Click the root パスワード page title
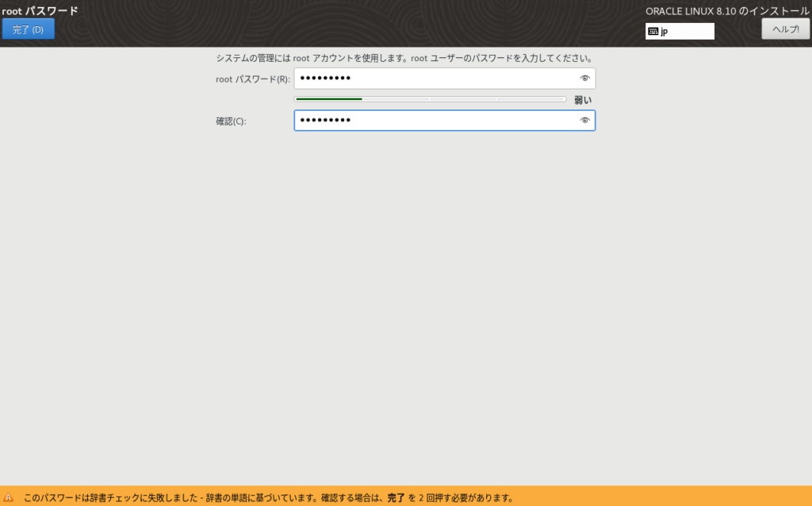 [40, 11]
